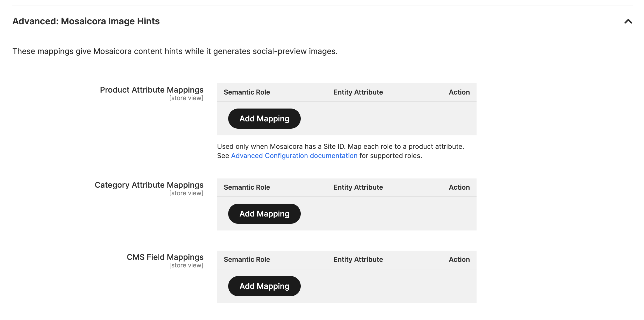Image resolution: width=644 pixels, height=320 pixels.
Task: Click the 'Used only when Mosaicora has a Site ID' note
Action: pyautogui.click(x=340, y=151)
